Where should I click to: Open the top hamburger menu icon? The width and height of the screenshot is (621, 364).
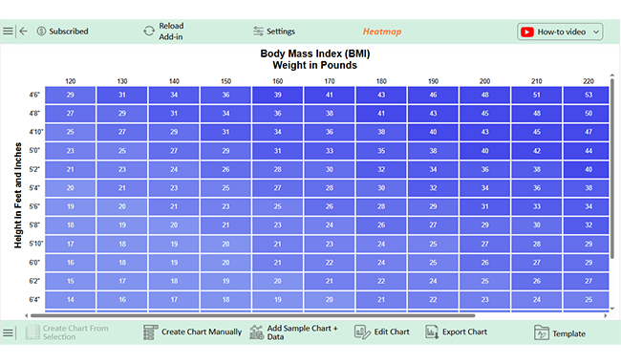(x=8, y=31)
